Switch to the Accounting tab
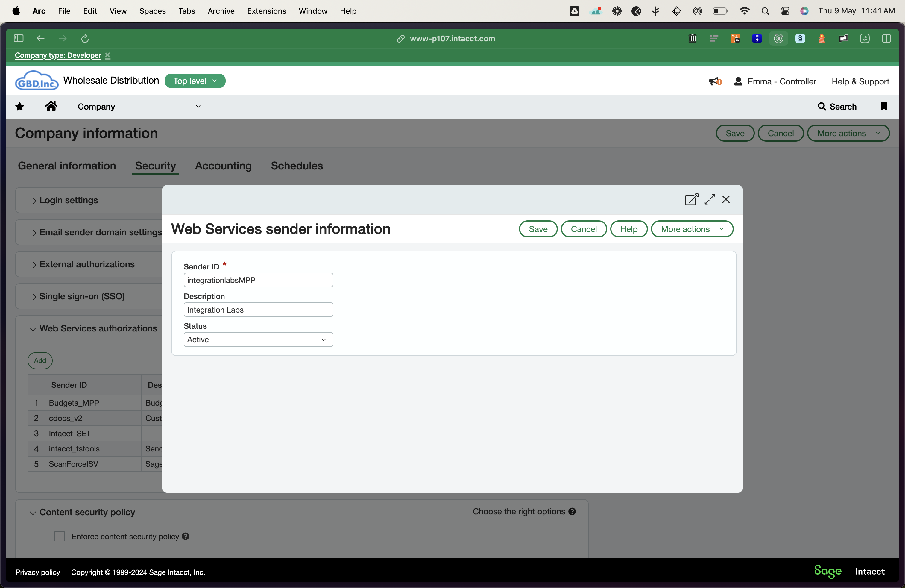Viewport: 905px width, 588px height. click(223, 166)
